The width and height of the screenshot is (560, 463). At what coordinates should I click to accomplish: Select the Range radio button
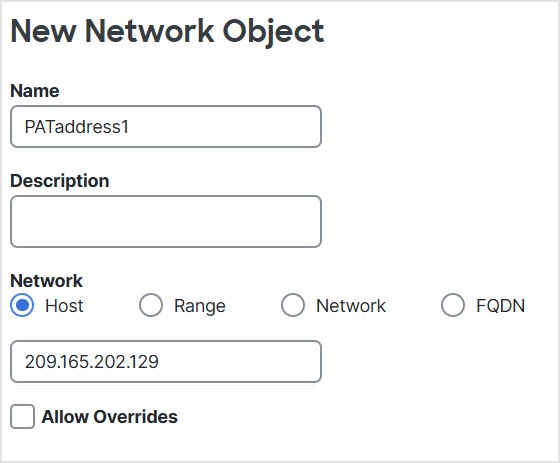[151, 305]
